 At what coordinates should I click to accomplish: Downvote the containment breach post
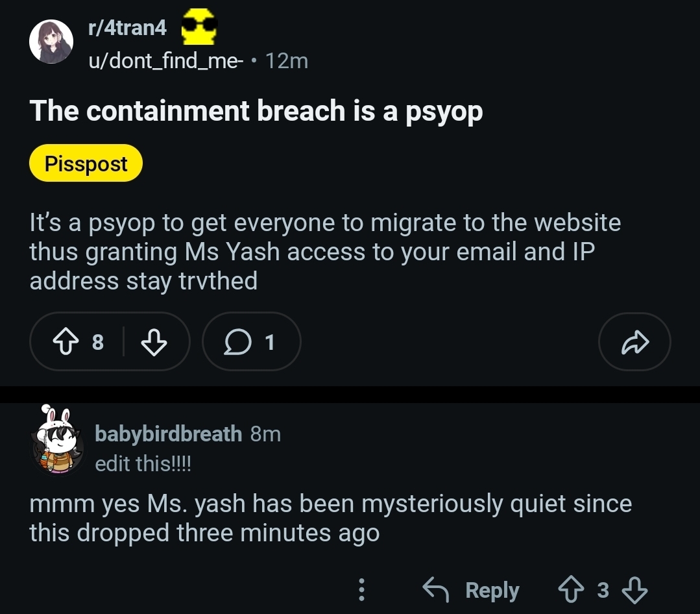pos(154,341)
